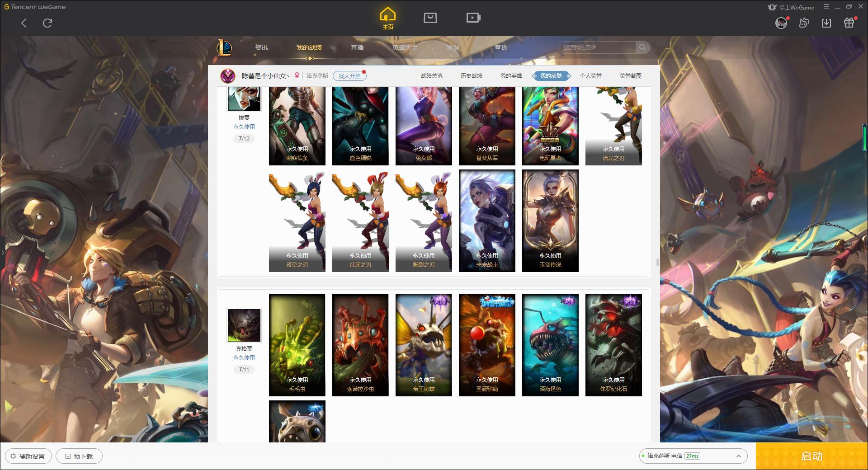
Task: Open the top-right music or share icon
Action: [x=804, y=23]
